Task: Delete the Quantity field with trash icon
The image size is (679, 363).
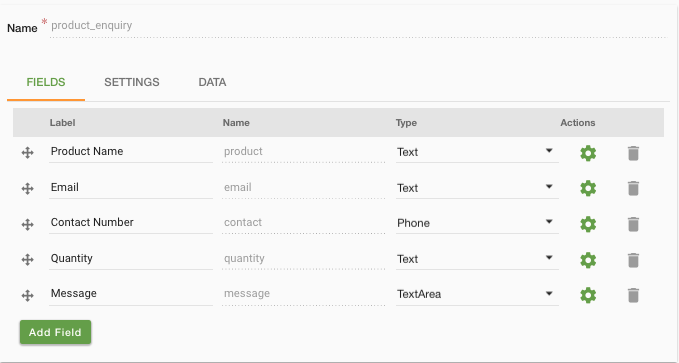Action: point(633,260)
